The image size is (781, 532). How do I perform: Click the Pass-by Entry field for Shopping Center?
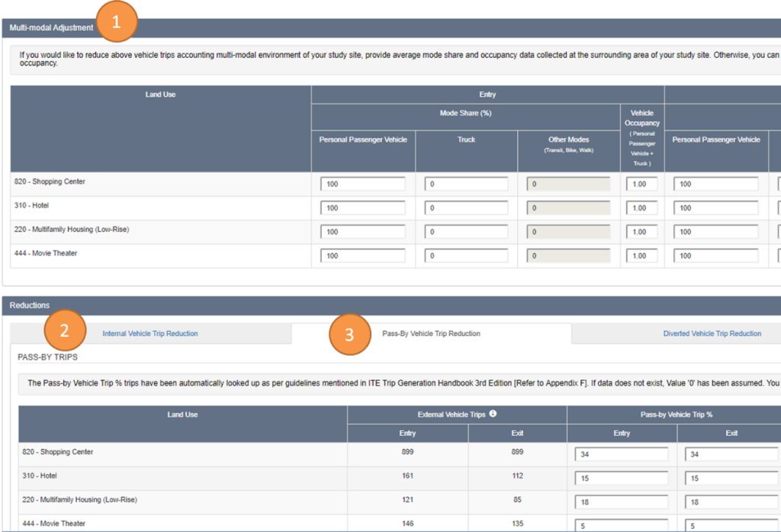tap(622, 454)
